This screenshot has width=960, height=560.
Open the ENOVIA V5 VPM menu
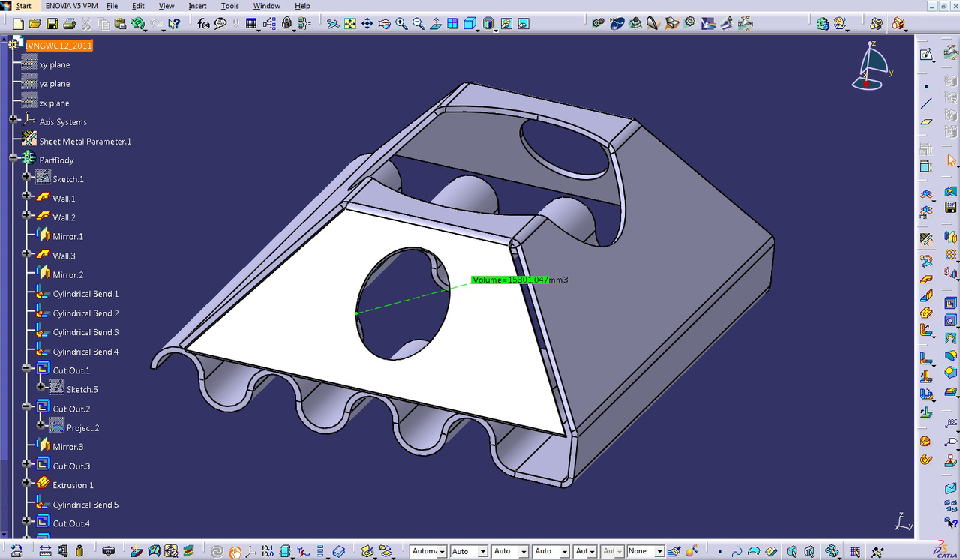click(x=71, y=6)
